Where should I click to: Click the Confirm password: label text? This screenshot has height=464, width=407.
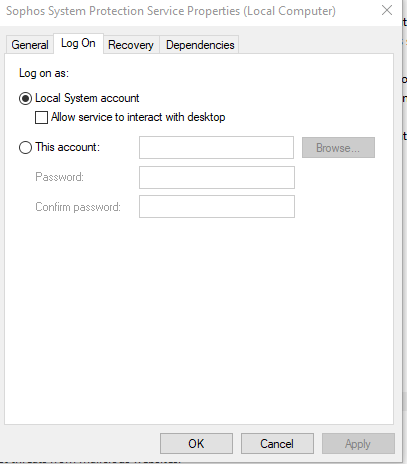pyautogui.click(x=78, y=207)
